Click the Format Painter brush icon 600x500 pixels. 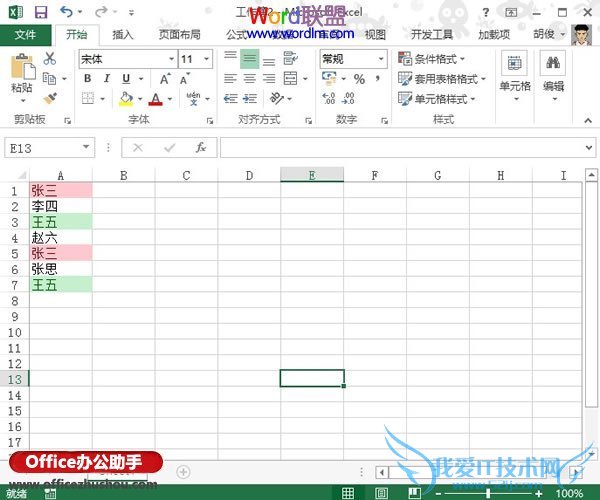coord(50,98)
